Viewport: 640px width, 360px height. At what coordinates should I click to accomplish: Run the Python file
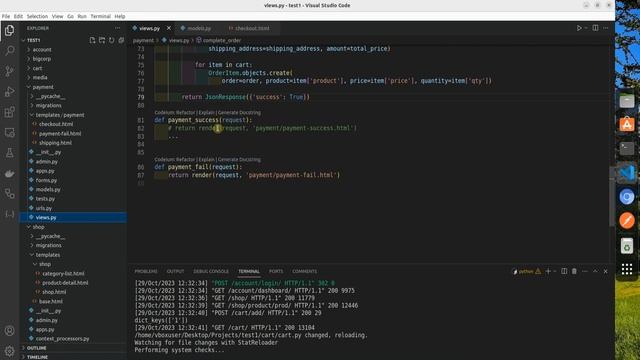(579, 28)
